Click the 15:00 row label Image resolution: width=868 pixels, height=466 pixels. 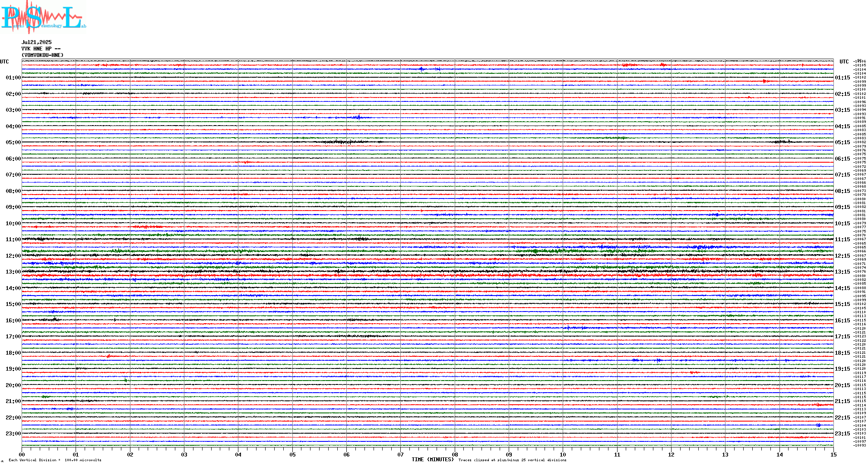13,304
